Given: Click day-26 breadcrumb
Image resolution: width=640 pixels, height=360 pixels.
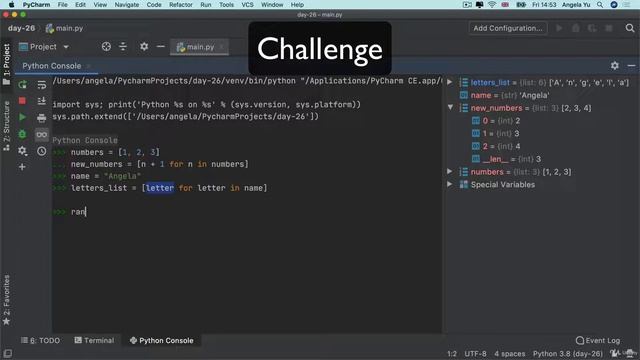Looking at the screenshot, I should pyautogui.click(x=21, y=28).
